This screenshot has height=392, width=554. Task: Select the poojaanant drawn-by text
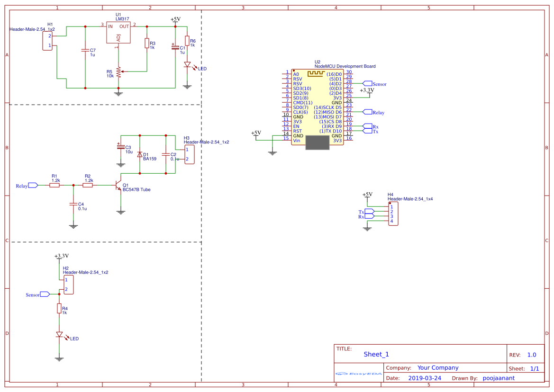click(x=498, y=378)
